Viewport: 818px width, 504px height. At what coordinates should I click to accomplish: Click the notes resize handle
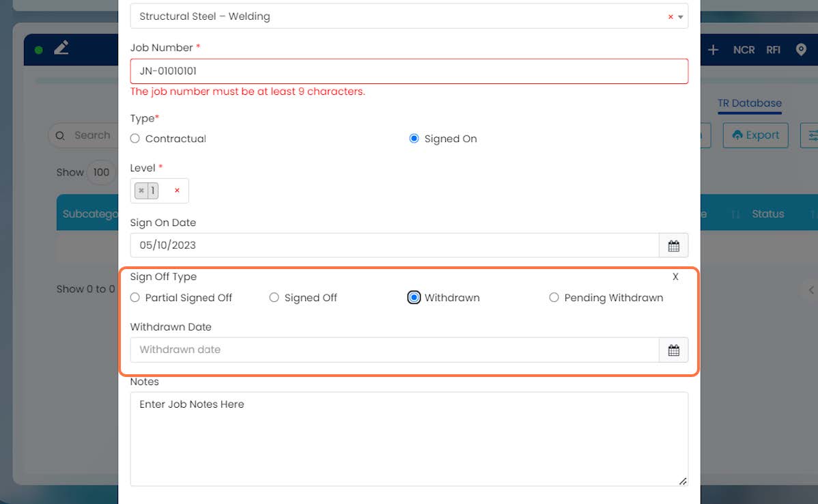pos(683,481)
